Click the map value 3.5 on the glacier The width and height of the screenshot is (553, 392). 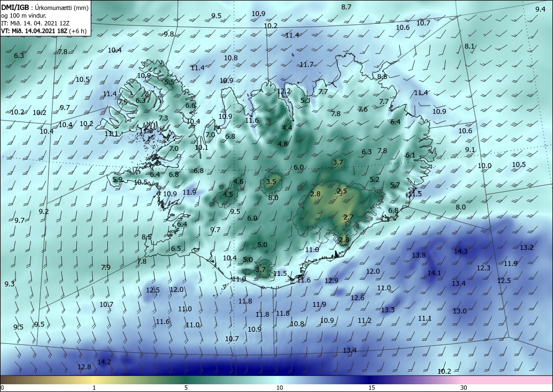pos(271,181)
